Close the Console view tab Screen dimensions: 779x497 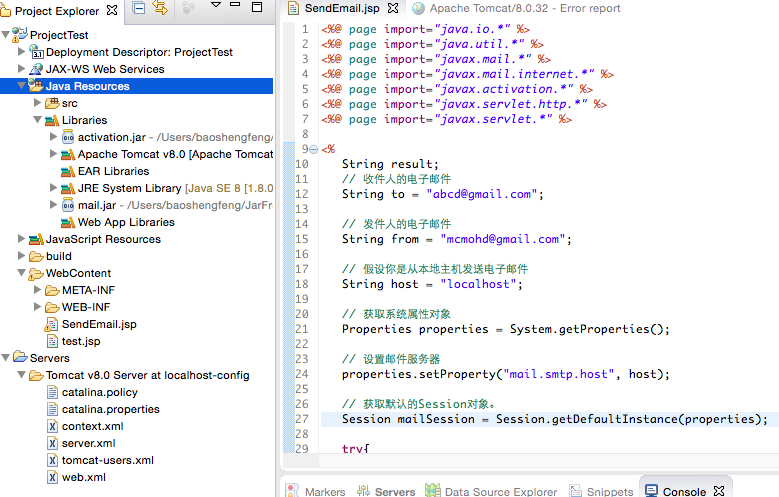coord(719,491)
